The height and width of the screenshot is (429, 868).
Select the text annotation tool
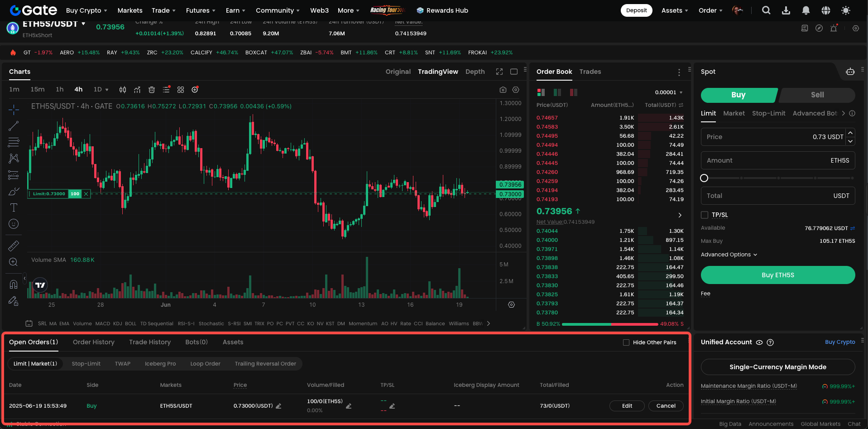(x=14, y=207)
